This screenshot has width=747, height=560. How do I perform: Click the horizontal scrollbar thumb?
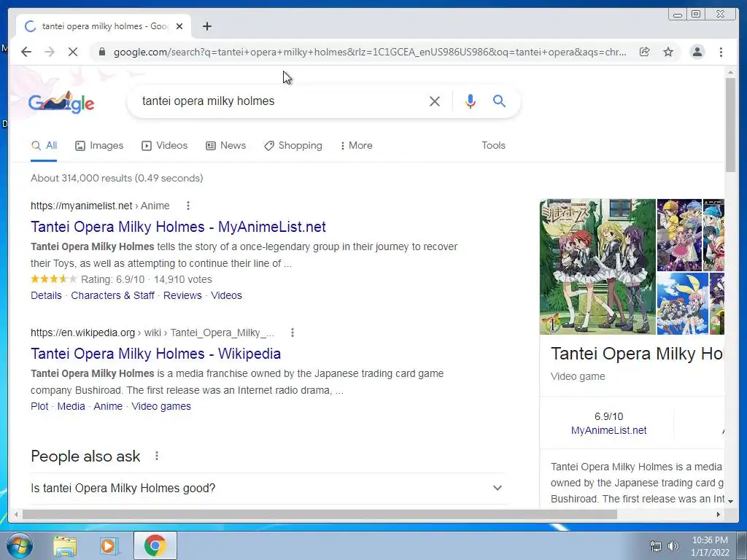coord(320,514)
